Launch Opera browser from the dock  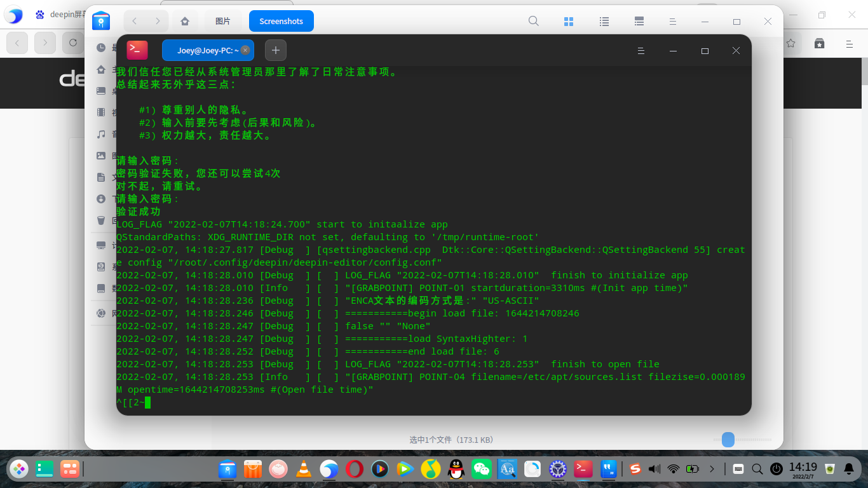pyautogui.click(x=355, y=469)
